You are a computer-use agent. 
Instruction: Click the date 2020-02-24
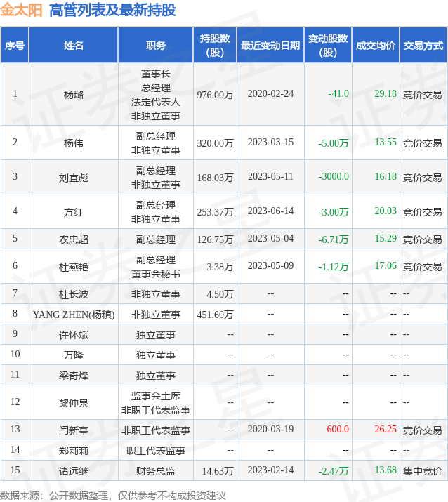point(270,93)
